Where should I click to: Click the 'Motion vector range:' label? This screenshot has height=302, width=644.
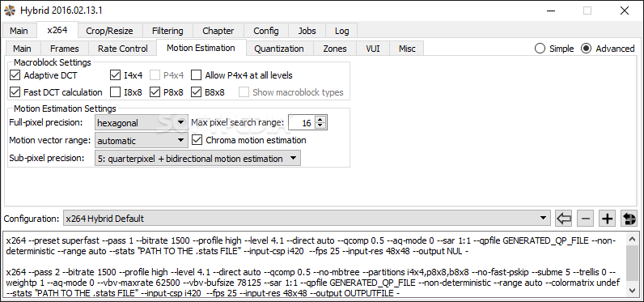pos(49,140)
